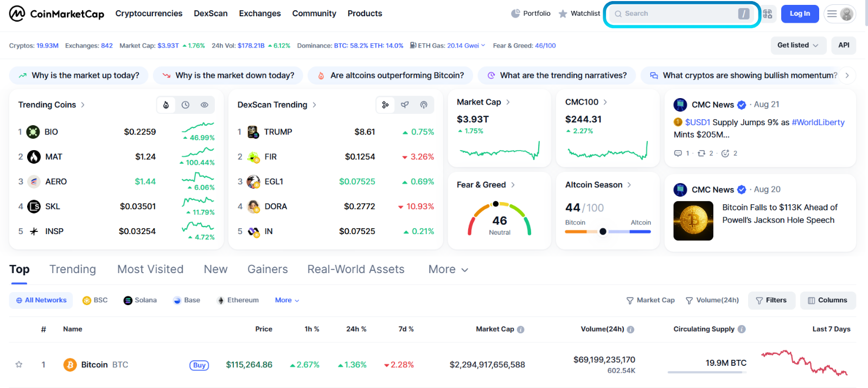Screen dimensions: 868x388
Task: Select the megaphone icon in DexScan Trending
Action: (x=405, y=105)
